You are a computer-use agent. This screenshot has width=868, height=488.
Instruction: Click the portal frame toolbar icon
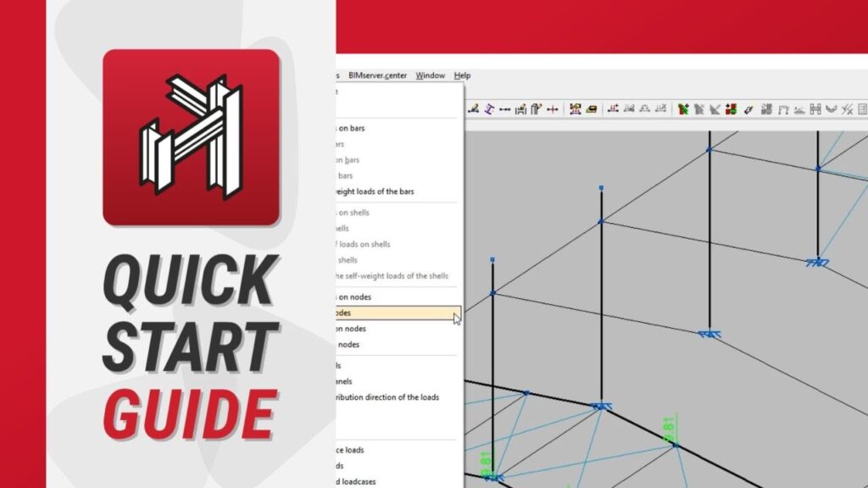click(x=783, y=109)
